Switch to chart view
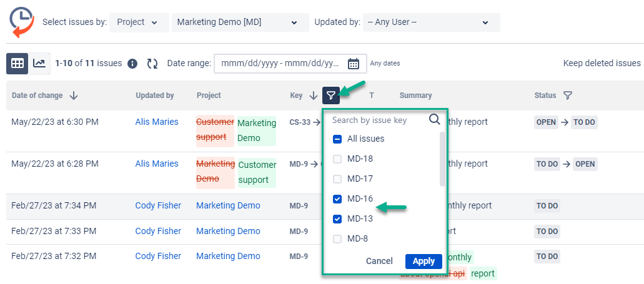This screenshot has height=284, width=644. 39,63
